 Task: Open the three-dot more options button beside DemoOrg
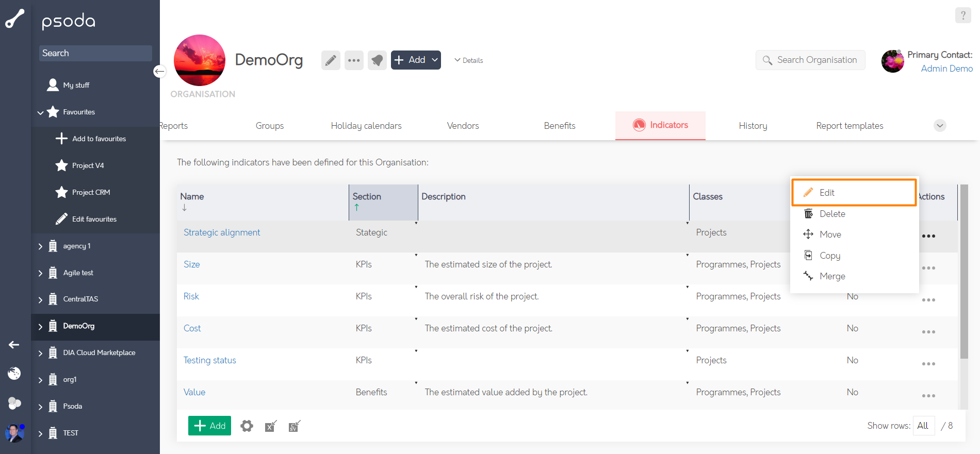point(354,60)
